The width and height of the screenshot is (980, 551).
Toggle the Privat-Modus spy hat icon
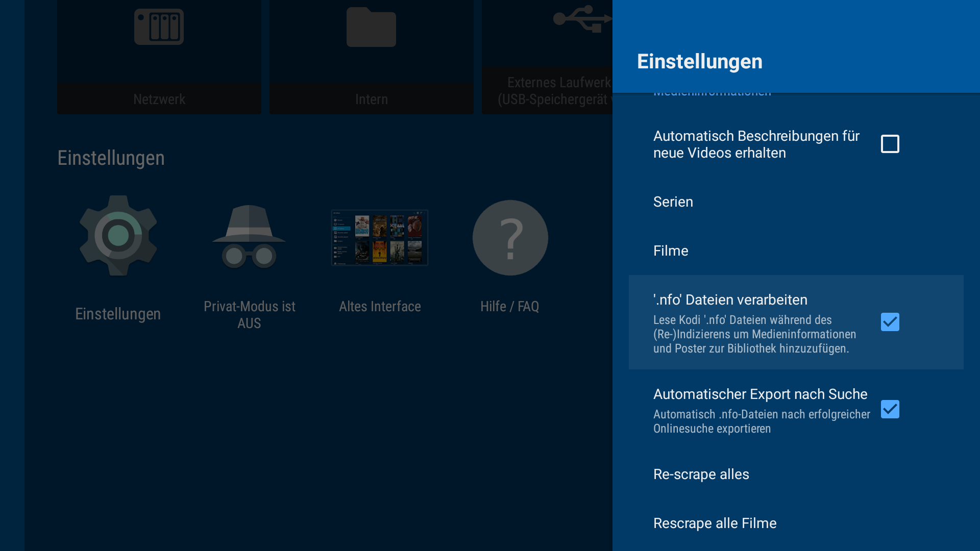point(249,237)
